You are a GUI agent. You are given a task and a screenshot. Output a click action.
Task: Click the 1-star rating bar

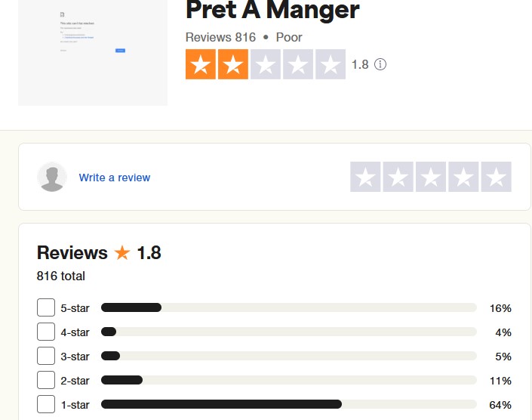[288, 404]
